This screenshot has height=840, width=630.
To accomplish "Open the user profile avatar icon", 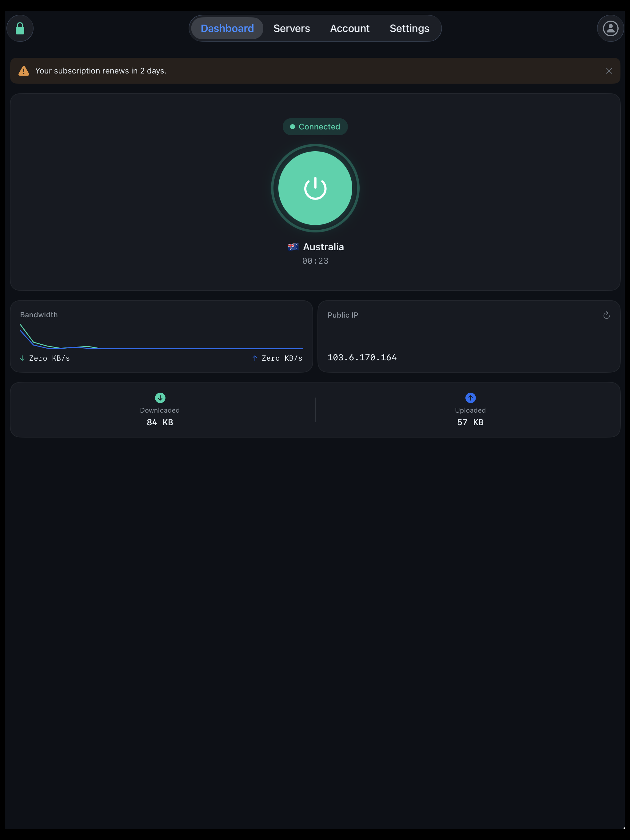I will click(x=610, y=29).
